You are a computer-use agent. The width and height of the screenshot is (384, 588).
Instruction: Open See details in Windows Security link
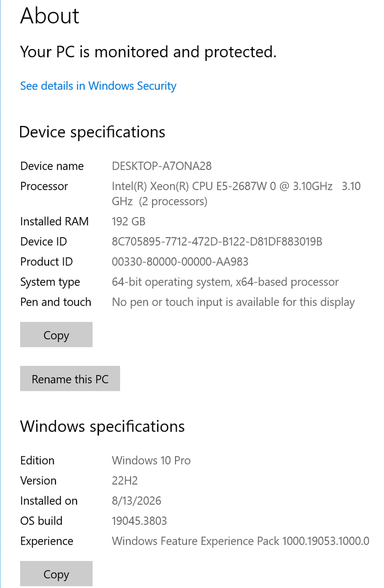click(98, 86)
